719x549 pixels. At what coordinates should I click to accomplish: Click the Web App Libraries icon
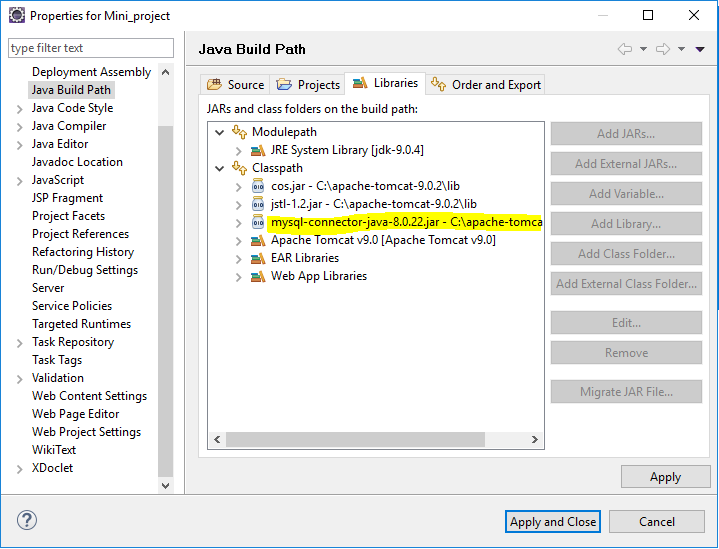point(258,276)
